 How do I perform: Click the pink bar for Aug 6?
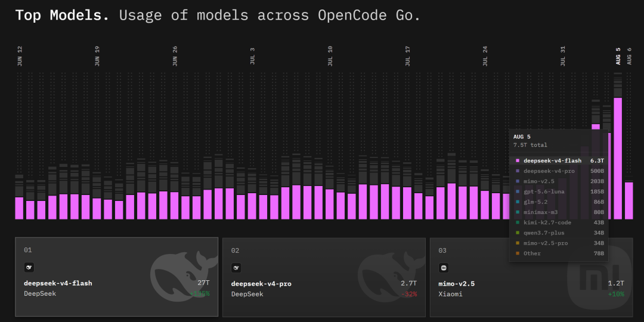629,201
